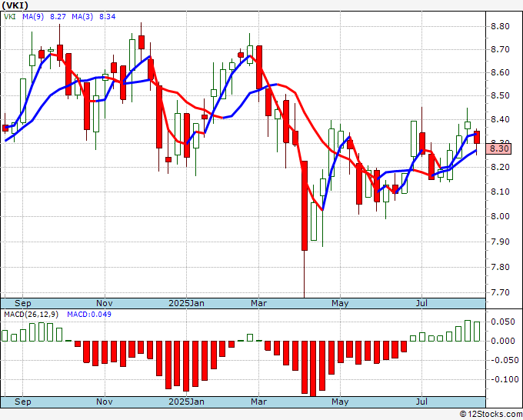
Task: Click the 8.60 price axis label
Action: pyautogui.click(x=501, y=73)
